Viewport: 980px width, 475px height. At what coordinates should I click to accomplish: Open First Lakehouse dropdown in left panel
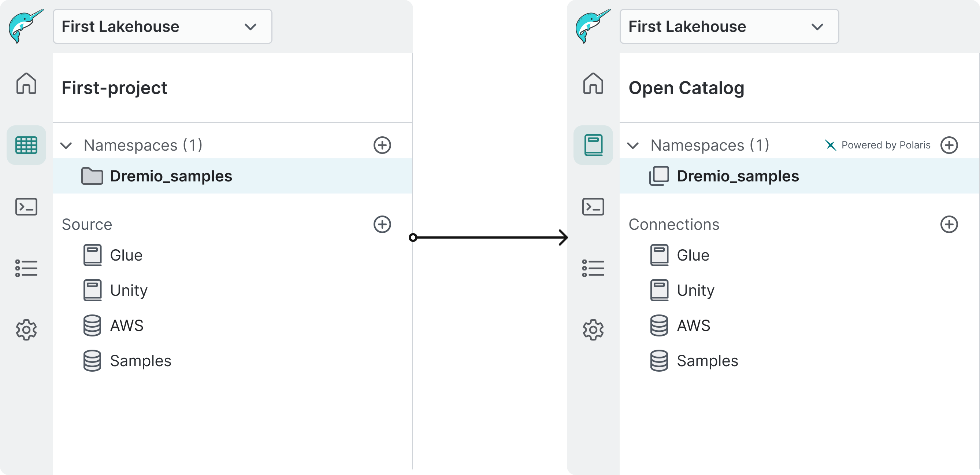pos(163,26)
